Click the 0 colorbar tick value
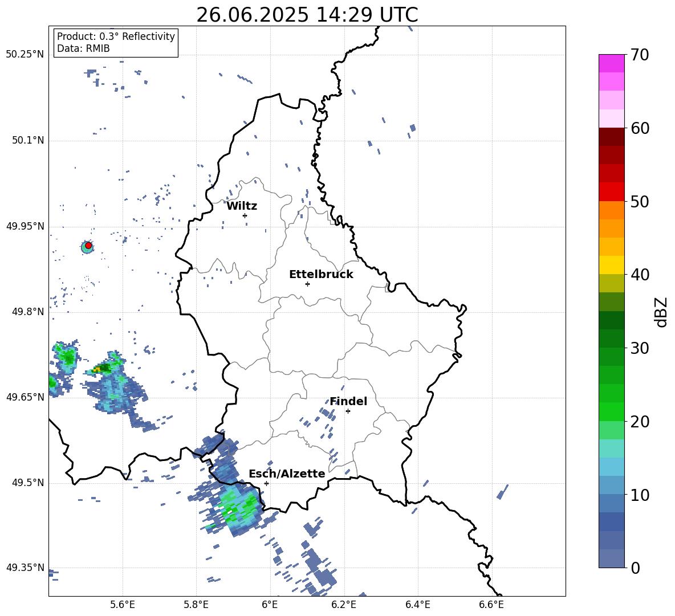Screen dimensions: 675x616 (x=635, y=568)
